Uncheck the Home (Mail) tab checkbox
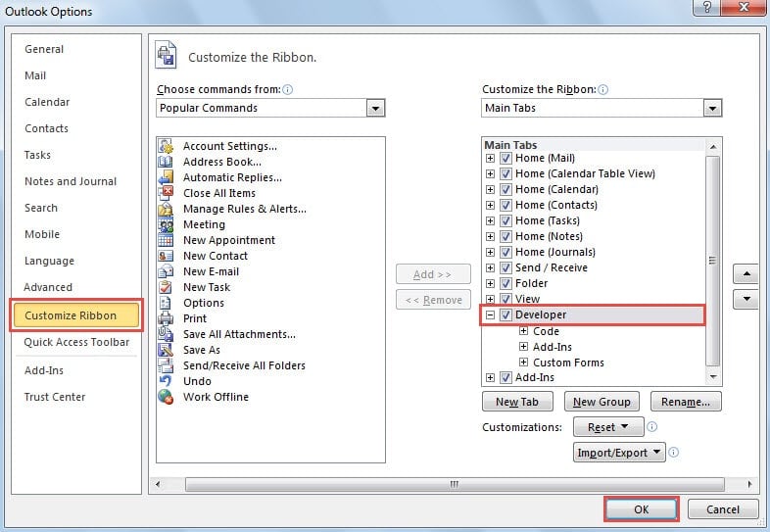This screenshot has width=770, height=532. click(505, 158)
